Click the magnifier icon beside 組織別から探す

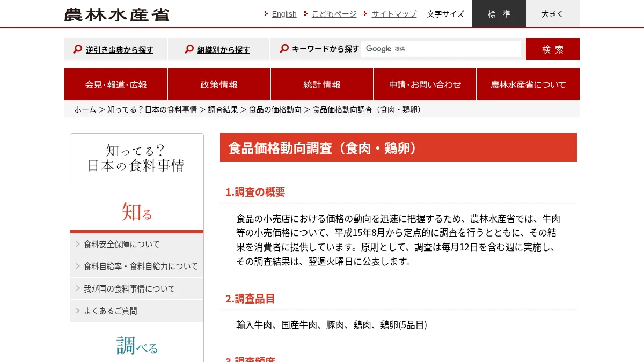pos(189,49)
